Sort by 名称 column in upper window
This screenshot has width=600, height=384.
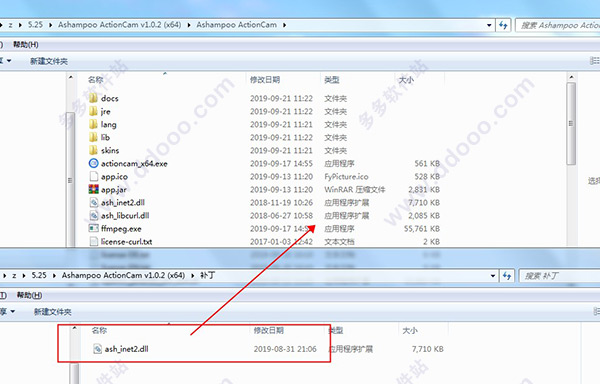pyautogui.click(x=96, y=80)
